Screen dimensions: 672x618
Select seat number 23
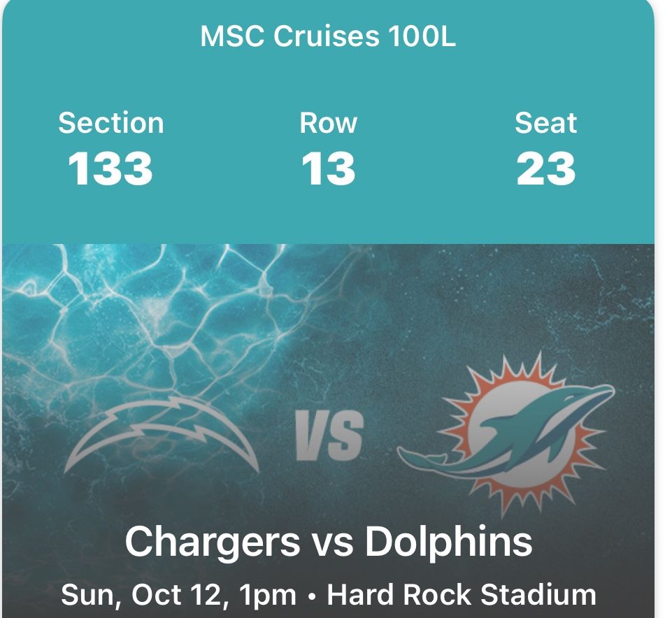coord(545,169)
